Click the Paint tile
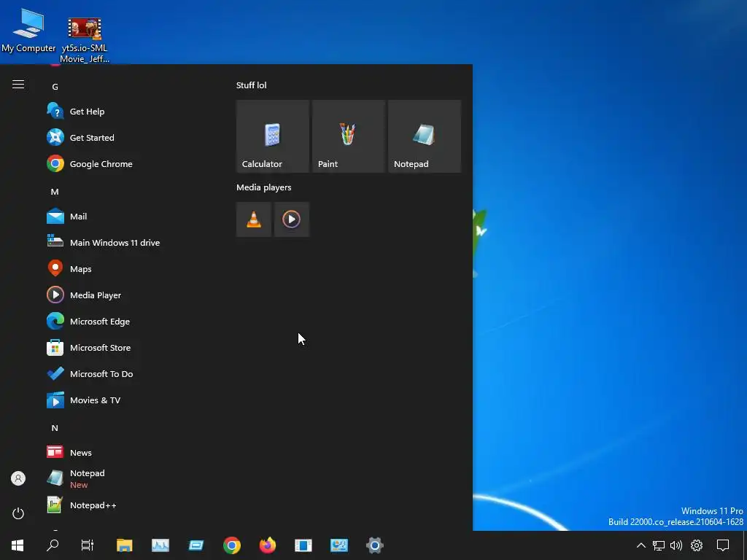This screenshot has height=560, width=747. [x=348, y=136]
